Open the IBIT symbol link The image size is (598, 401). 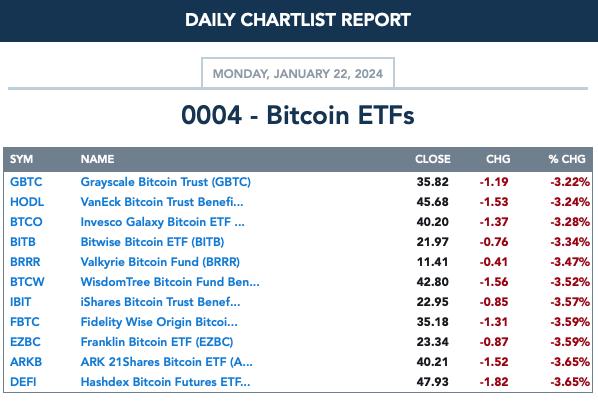coord(20,302)
